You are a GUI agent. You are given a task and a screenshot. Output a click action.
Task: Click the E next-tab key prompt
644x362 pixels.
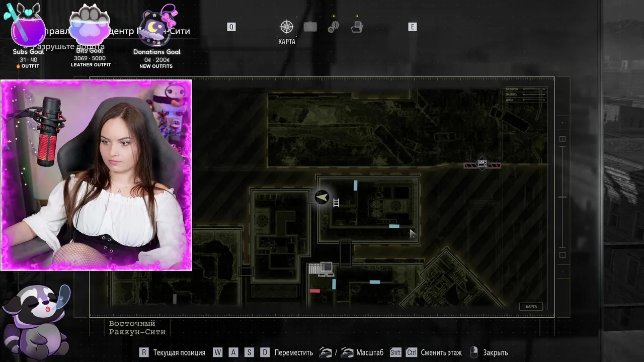pos(413,27)
